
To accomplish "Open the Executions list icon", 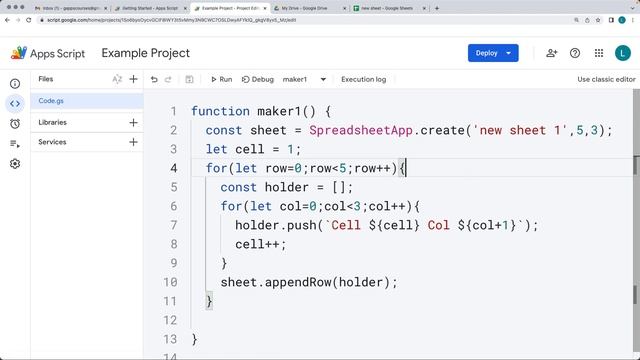I will 15,144.
